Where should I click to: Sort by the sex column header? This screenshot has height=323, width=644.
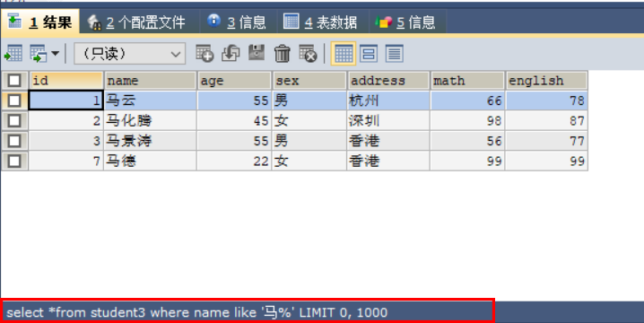tap(309, 81)
